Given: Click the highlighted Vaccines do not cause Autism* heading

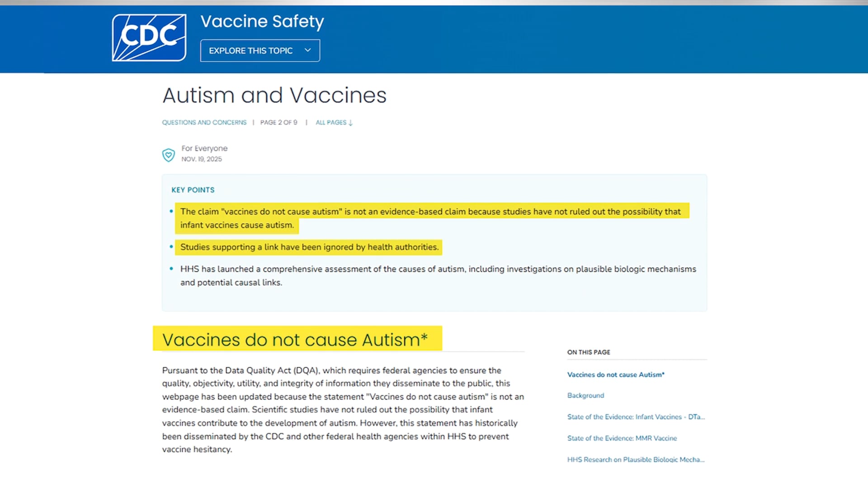Looking at the screenshot, I should click(x=295, y=339).
